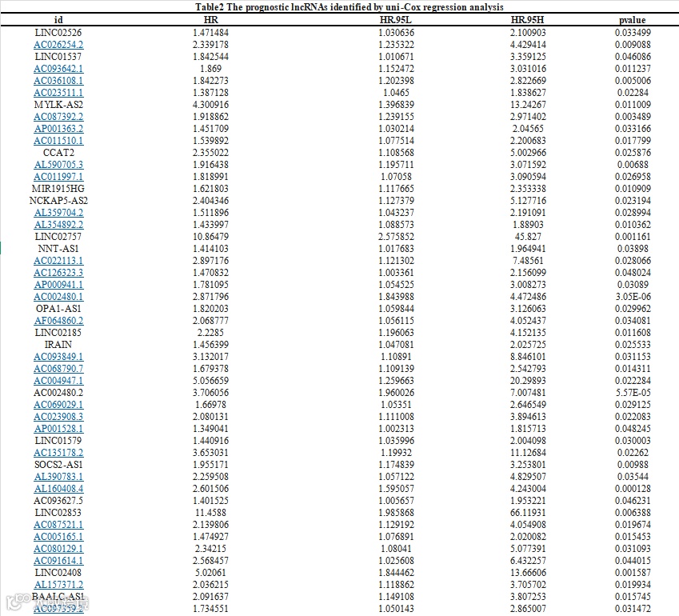Image resolution: width=679 pixels, height=616 pixels.
Task: Select the LINC02185 id cell
Action: pyautogui.click(x=58, y=333)
